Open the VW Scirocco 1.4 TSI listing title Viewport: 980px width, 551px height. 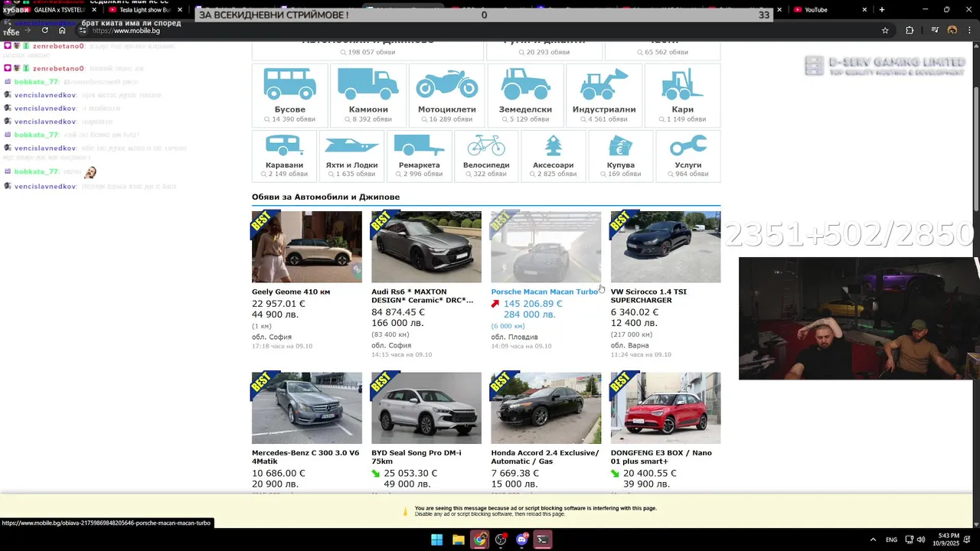pos(648,296)
